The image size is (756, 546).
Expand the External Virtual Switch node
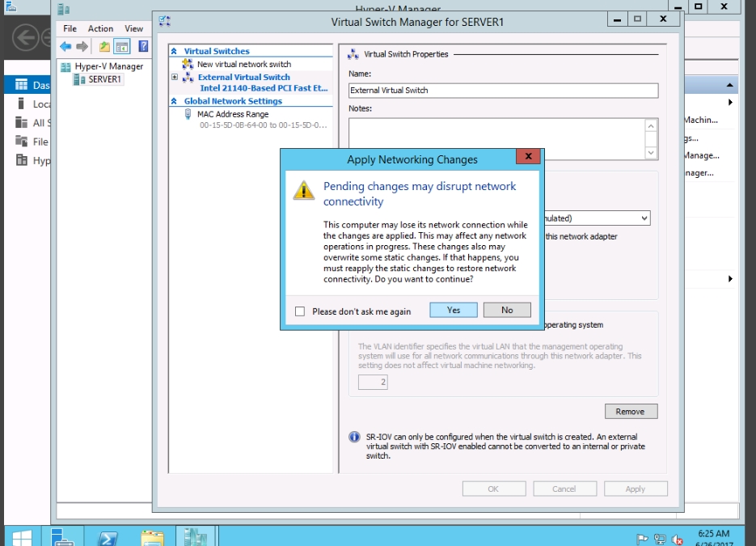coord(175,77)
